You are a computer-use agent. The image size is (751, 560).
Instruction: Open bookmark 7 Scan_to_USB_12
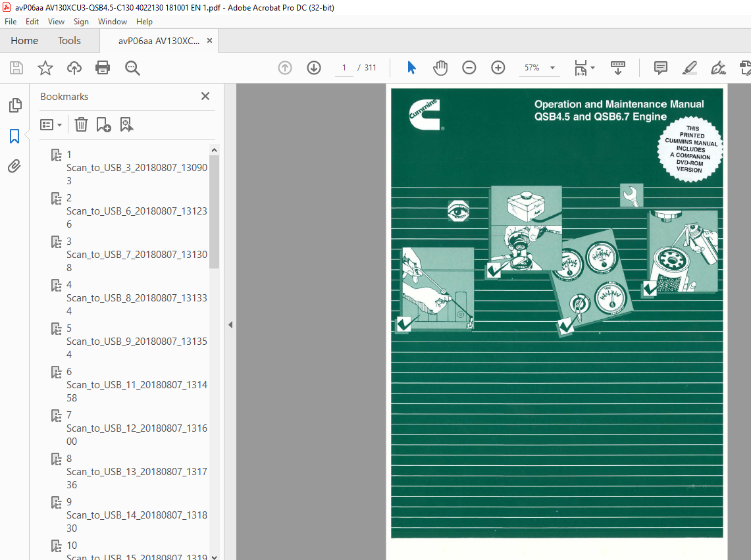[136, 428]
